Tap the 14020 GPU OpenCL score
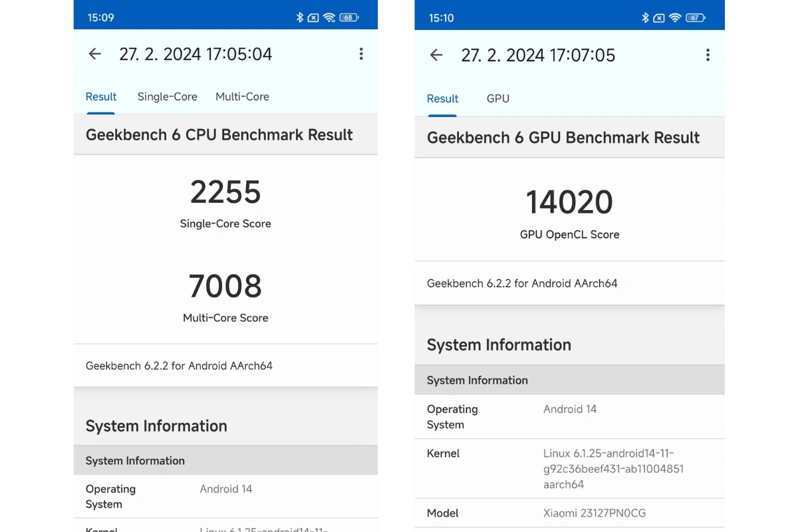This screenshot has height=532, width=798. coord(569,202)
